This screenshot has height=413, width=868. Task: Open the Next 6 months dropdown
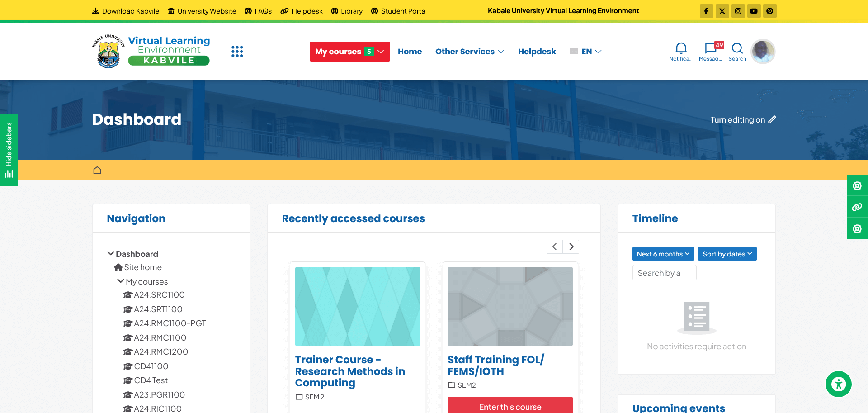663,254
